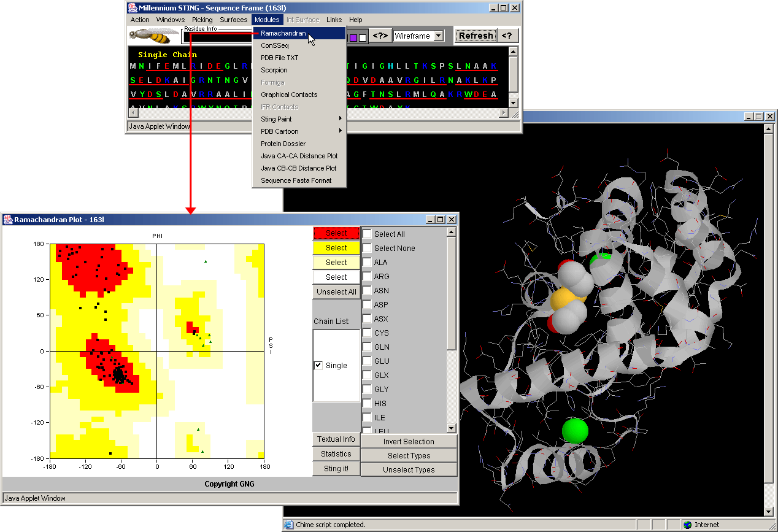Click the purple color square in toolbar
Viewport: 778px width, 532px height.
[353, 38]
